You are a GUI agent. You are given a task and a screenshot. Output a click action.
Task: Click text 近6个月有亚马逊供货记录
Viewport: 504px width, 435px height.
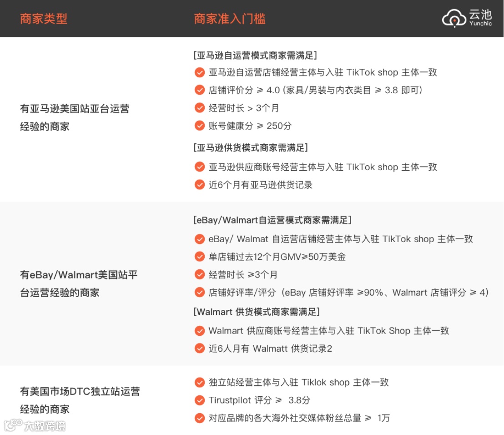coord(261,185)
